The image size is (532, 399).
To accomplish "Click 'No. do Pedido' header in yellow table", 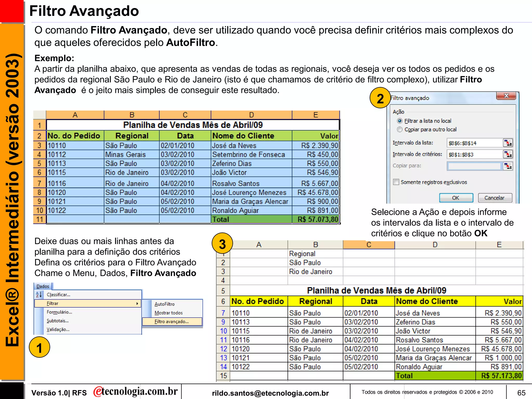I will [x=259, y=301].
